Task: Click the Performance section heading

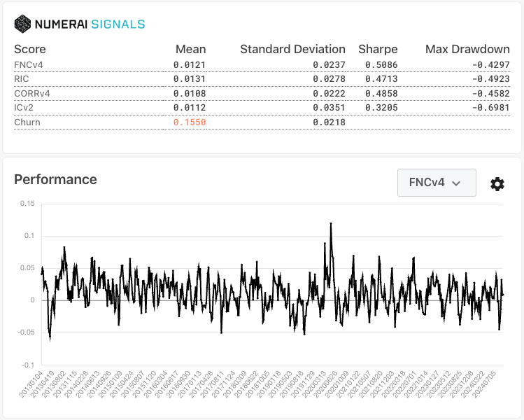Action: click(55, 179)
